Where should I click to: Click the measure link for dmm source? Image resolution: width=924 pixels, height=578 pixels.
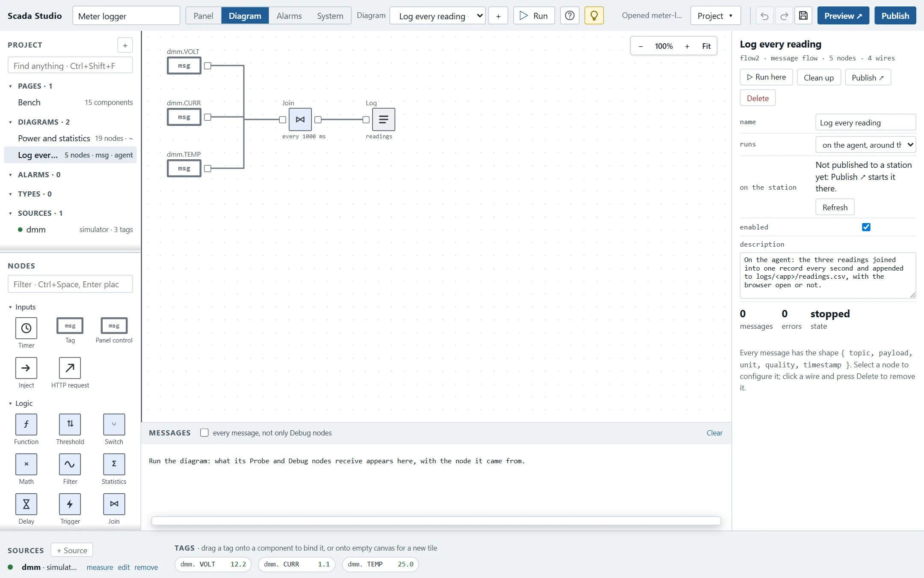tap(100, 567)
